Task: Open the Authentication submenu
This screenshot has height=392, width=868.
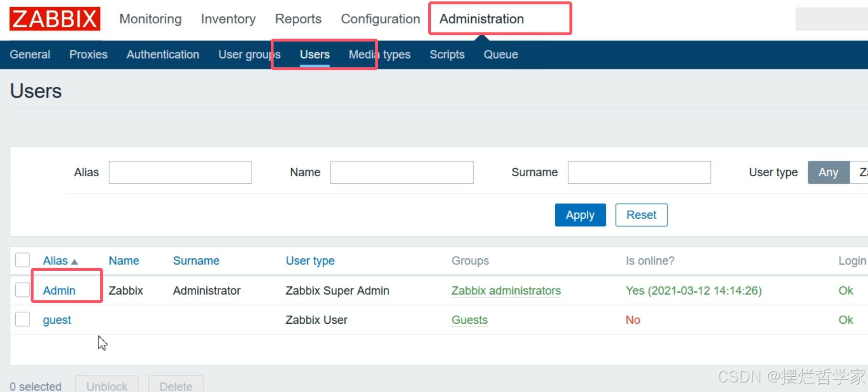Action: click(x=163, y=54)
